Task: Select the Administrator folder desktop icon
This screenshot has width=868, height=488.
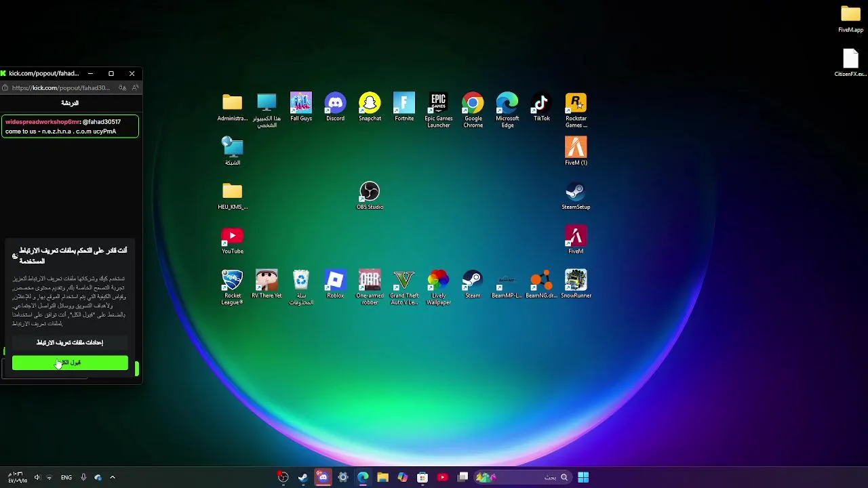Action: [232, 107]
